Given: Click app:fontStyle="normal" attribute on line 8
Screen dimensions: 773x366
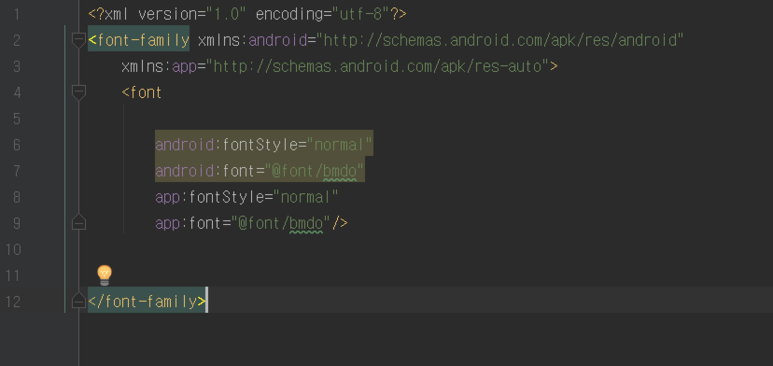Looking at the screenshot, I should pos(246,197).
